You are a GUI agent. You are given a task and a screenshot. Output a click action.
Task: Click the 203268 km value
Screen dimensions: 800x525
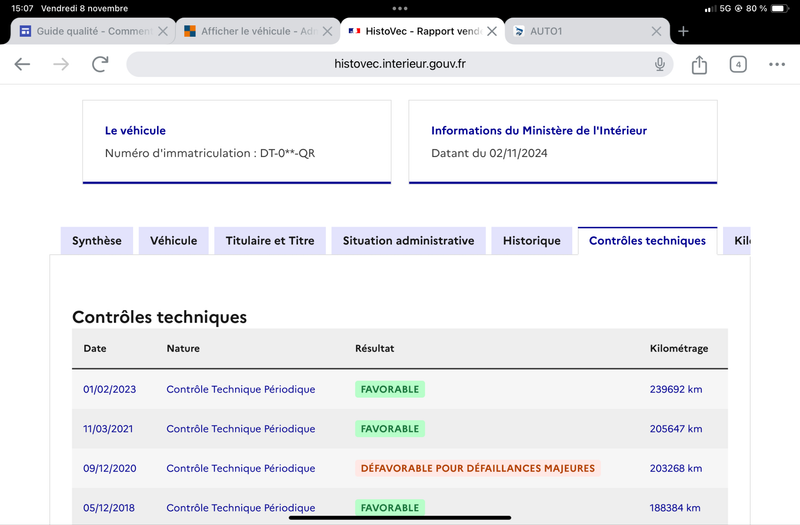tap(676, 468)
